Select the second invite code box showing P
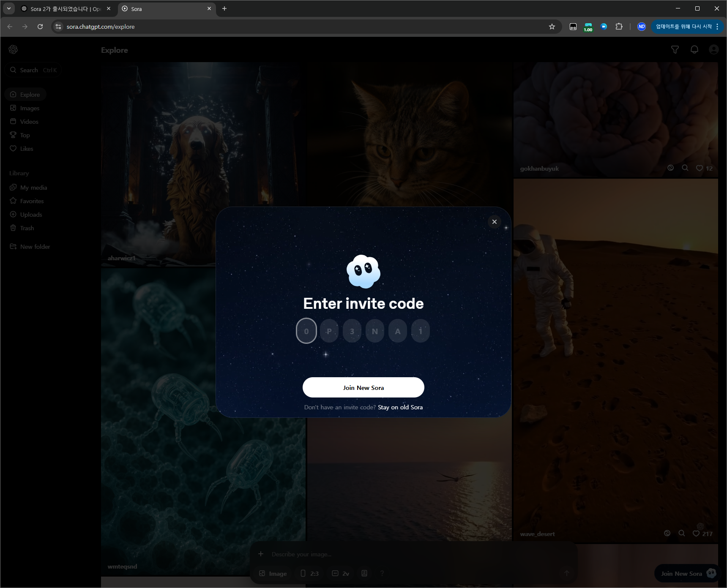 [x=329, y=331]
